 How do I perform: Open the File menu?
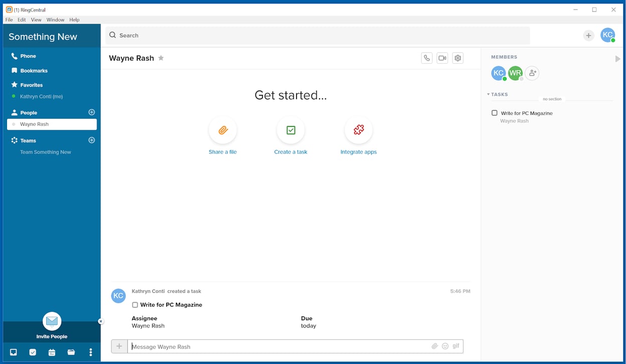click(x=9, y=20)
